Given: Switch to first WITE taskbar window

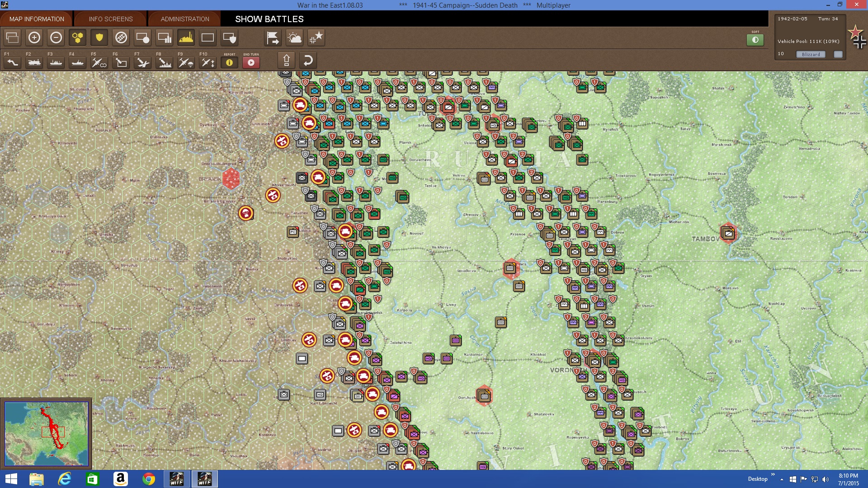Looking at the screenshot, I should point(176,479).
